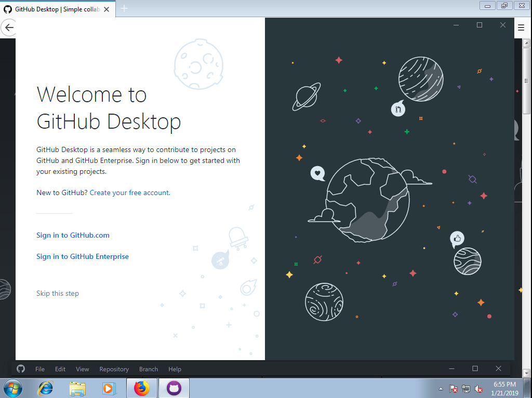Open the clock showing 6:55 PM
This screenshot has width=532, height=398.
pos(504,389)
